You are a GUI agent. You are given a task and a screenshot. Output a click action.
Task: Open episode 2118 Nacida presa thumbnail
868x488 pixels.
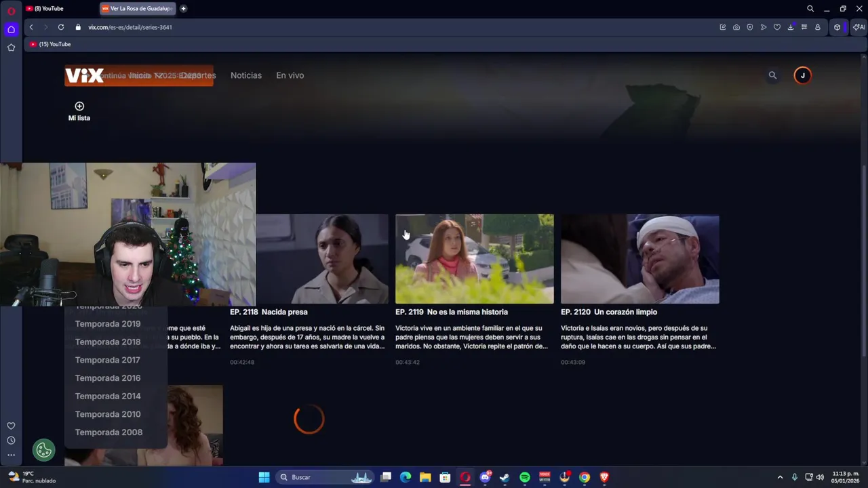pos(322,259)
